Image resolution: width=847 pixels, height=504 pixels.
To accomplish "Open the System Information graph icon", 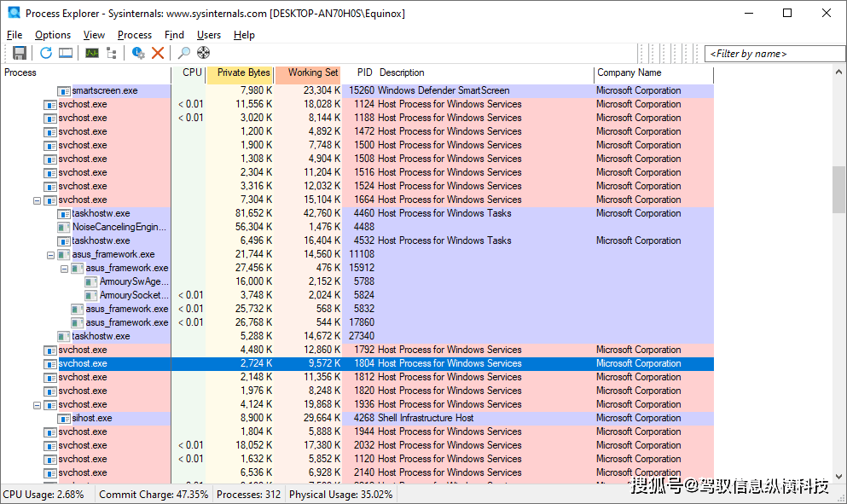I will [92, 53].
